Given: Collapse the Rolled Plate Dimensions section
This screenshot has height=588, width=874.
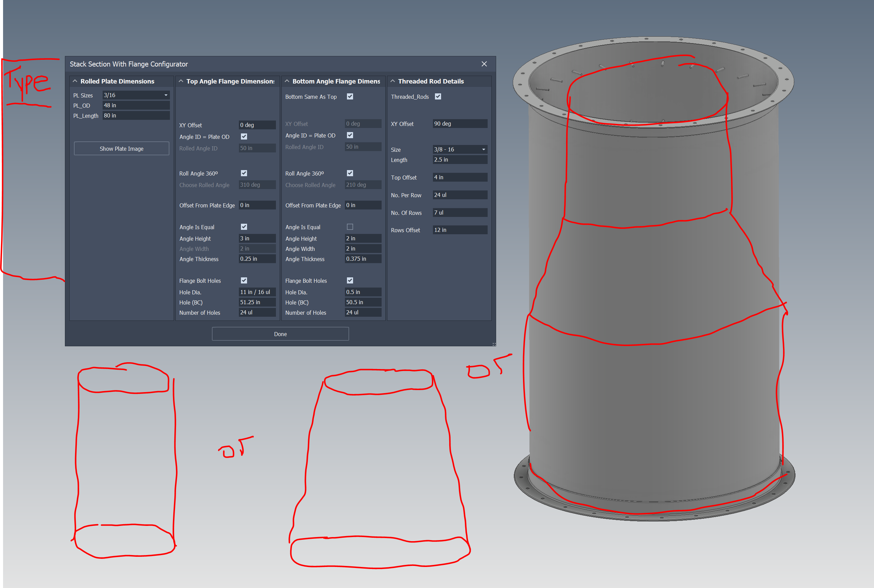Looking at the screenshot, I should point(75,81).
